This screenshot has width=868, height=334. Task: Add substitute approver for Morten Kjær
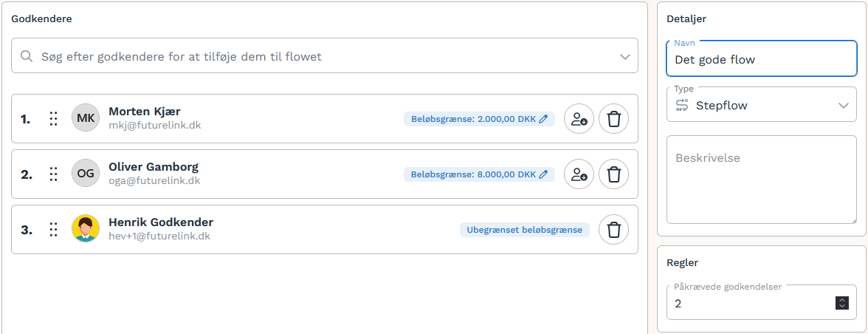(579, 118)
